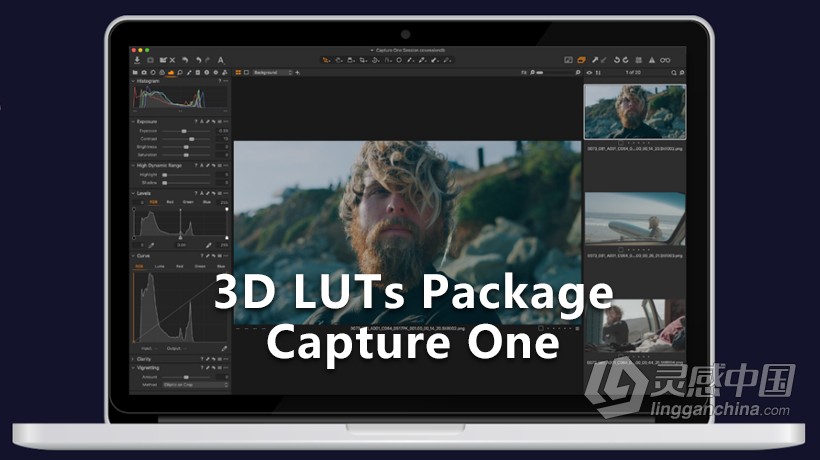
Task: Open the Background layer dropdown
Action: (272, 73)
